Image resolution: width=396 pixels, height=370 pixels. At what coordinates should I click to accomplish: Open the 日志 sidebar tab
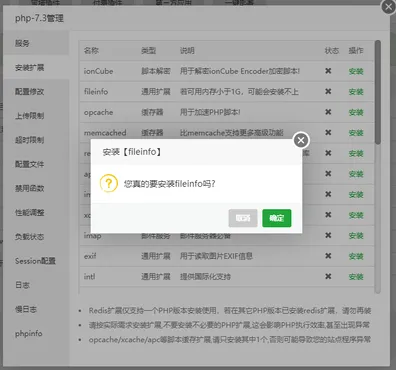[x=36, y=285]
